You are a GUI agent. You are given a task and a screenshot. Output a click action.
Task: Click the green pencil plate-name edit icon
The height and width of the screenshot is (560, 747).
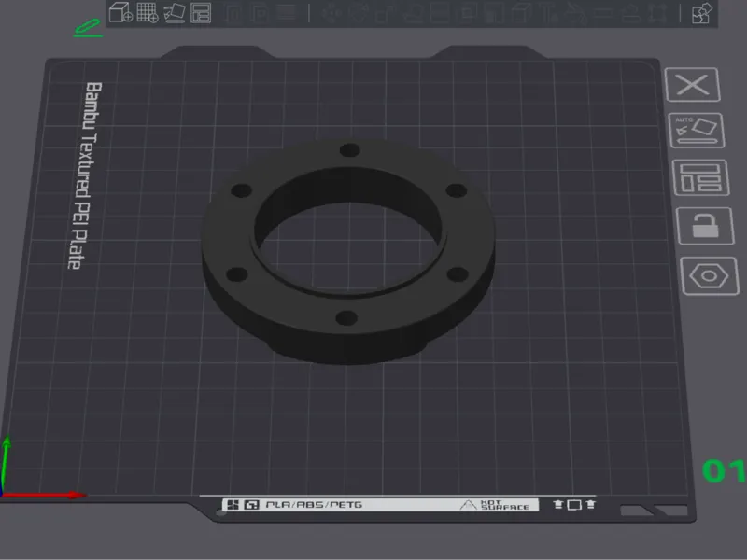pyautogui.click(x=88, y=28)
